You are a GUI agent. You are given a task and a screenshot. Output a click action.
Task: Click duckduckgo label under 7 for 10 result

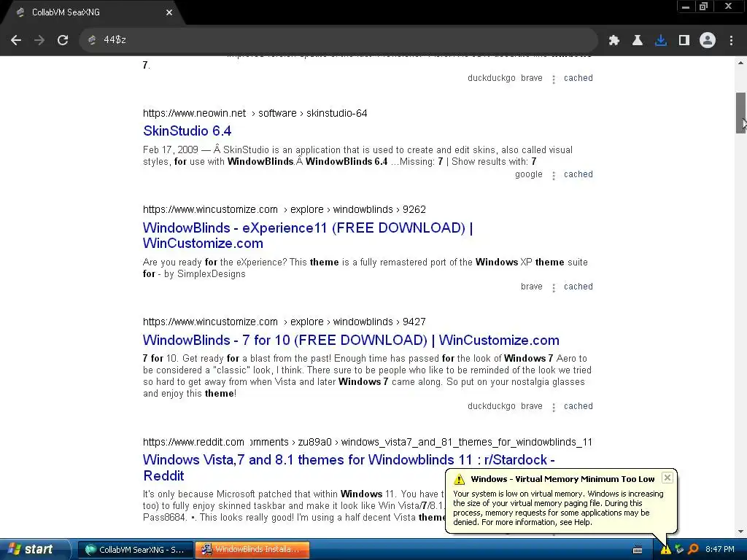(x=492, y=406)
